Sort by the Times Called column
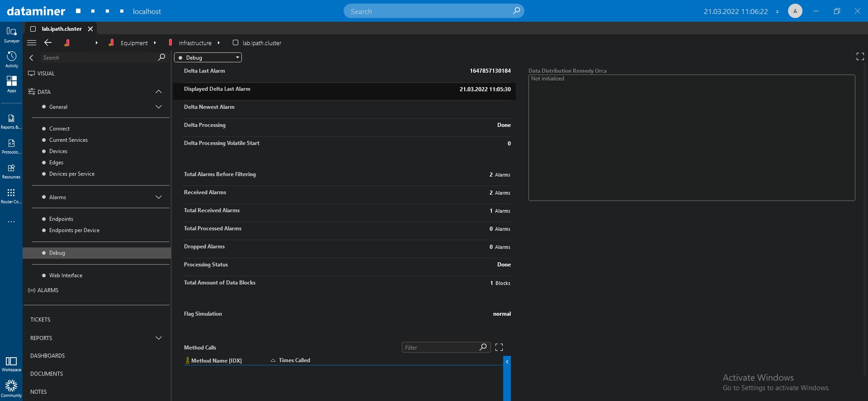The width and height of the screenshot is (868, 401). pos(294,360)
